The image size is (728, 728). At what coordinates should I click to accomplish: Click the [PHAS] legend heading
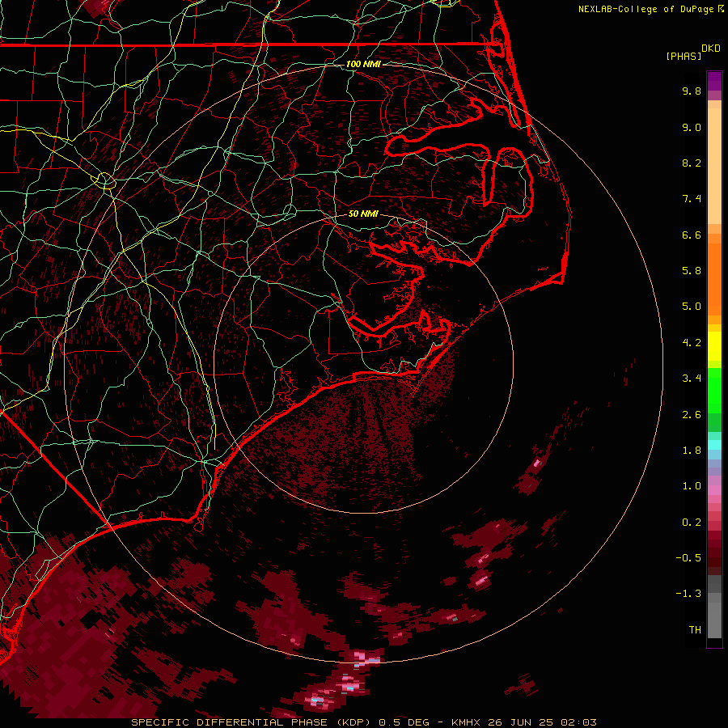684,57
